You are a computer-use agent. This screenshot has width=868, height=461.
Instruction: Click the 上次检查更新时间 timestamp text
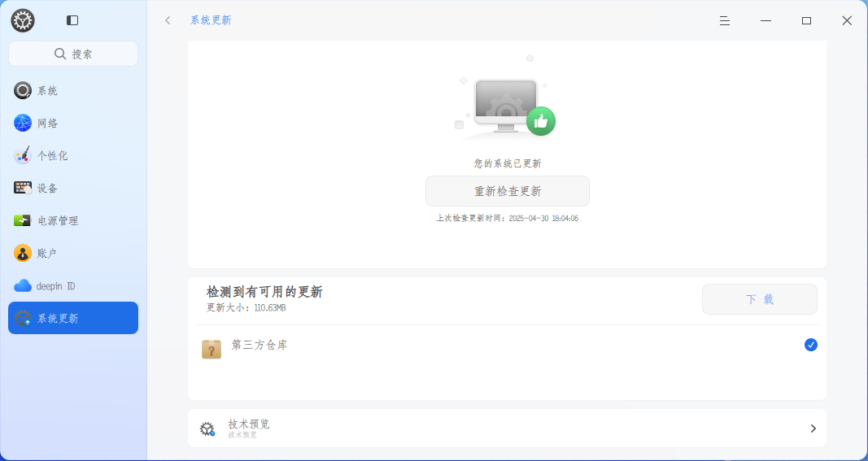click(x=507, y=219)
